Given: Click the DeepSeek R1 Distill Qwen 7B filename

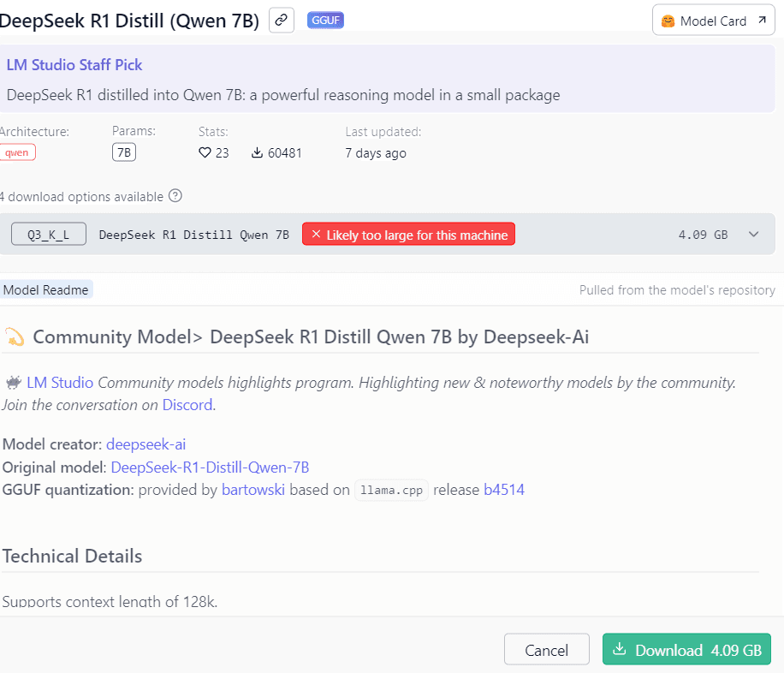Looking at the screenshot, I should point(194,235).
